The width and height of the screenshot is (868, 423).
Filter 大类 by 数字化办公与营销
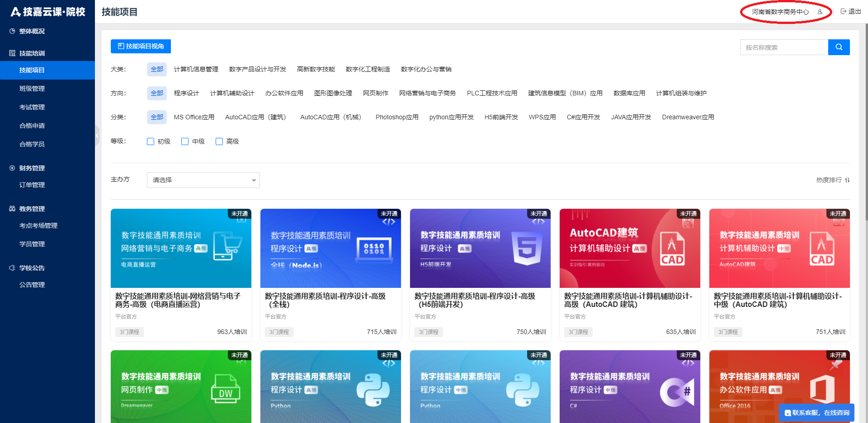[426, 69]
